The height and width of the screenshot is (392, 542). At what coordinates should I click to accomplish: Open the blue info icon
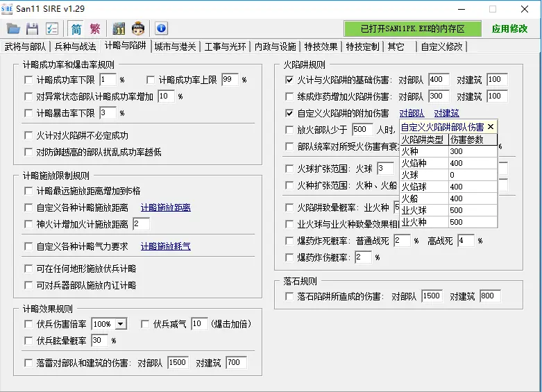161,28
